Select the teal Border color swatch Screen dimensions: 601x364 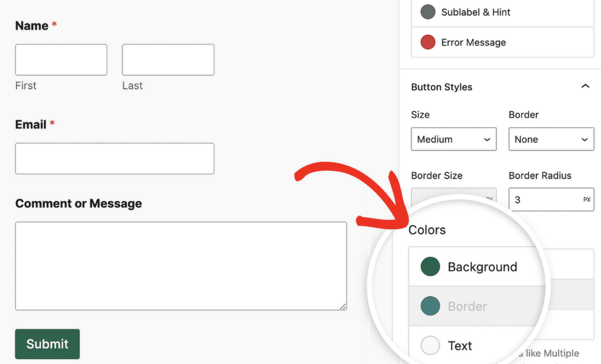430,306
